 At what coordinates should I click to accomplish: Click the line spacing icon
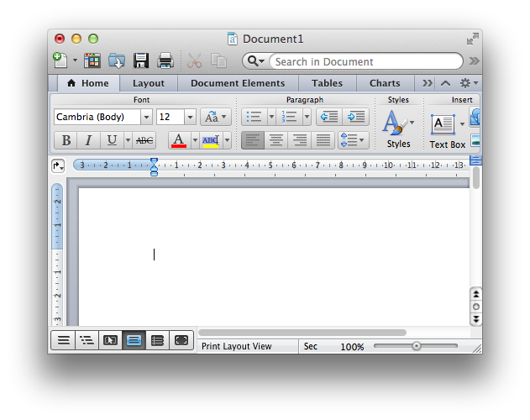[x=354, y=140]
